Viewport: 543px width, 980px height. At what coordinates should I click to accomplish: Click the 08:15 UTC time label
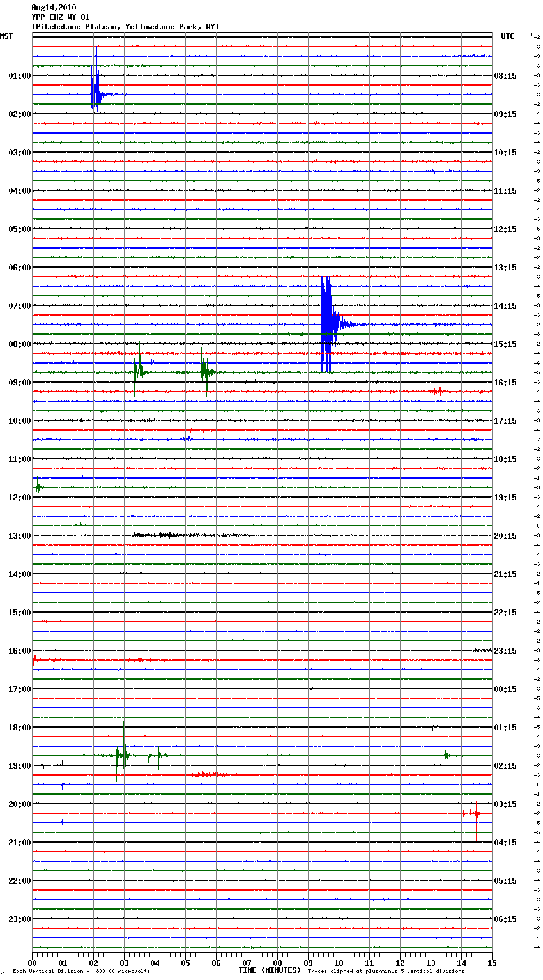tap(505, 76)
